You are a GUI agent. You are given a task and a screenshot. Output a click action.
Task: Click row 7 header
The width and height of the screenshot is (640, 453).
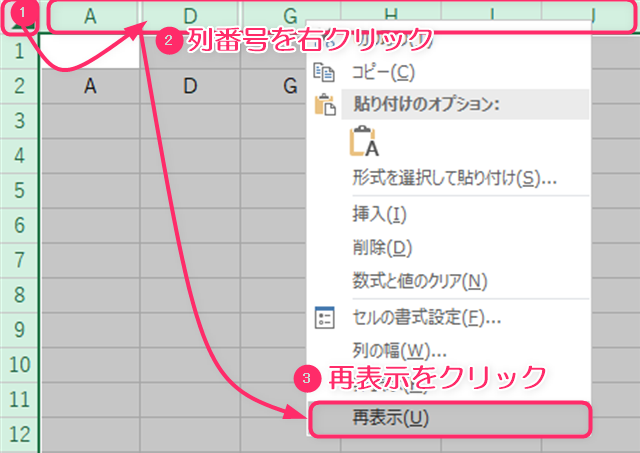[20, 260]
